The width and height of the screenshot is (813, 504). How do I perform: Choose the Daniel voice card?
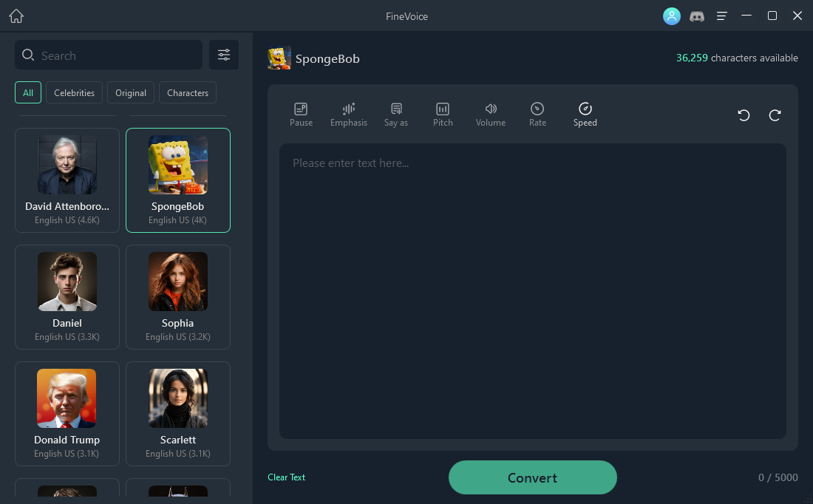(67, 297)
